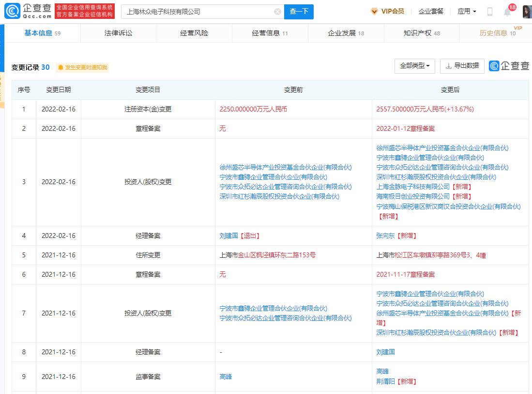Image resolution: width=532 pixels, height=394 pixels.
Task: Expand the 全部类型 filter dropdown
Action: 414,66
